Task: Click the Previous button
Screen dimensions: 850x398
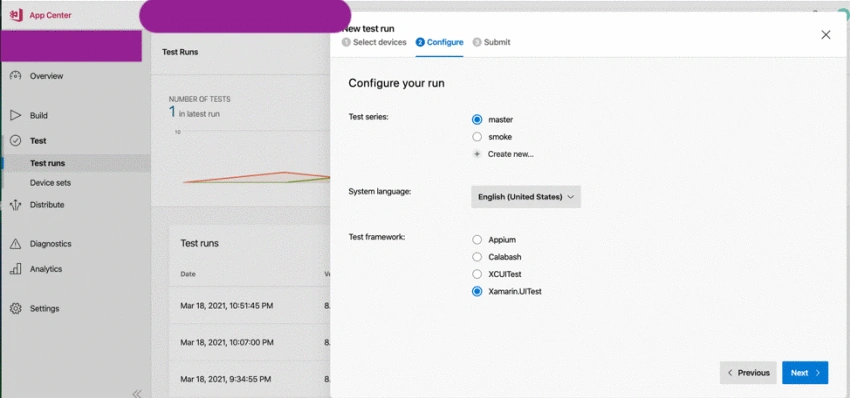Action: (x=748, y=373)
